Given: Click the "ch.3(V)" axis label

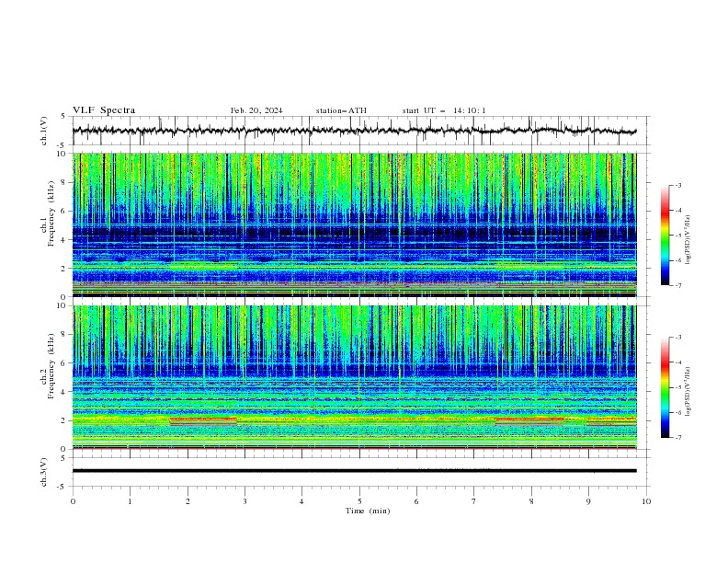Looking at the screenshot, I should point(44,472).
